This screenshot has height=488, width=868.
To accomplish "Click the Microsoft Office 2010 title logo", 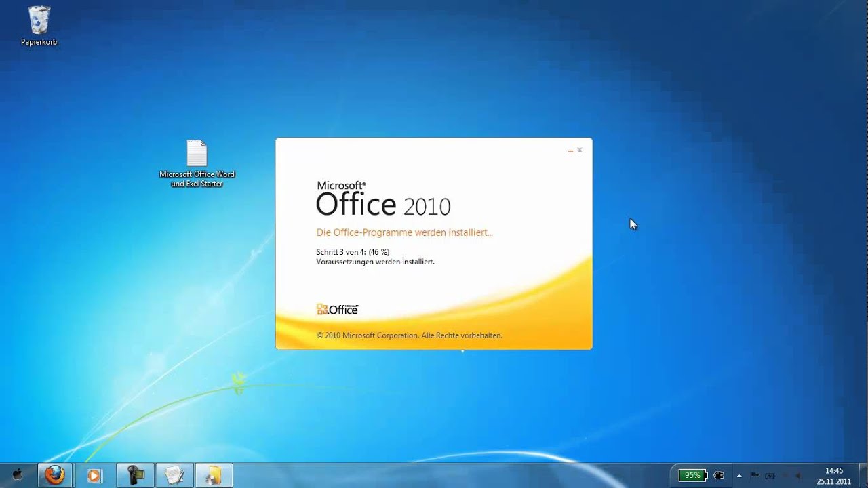I will point(383,199).
